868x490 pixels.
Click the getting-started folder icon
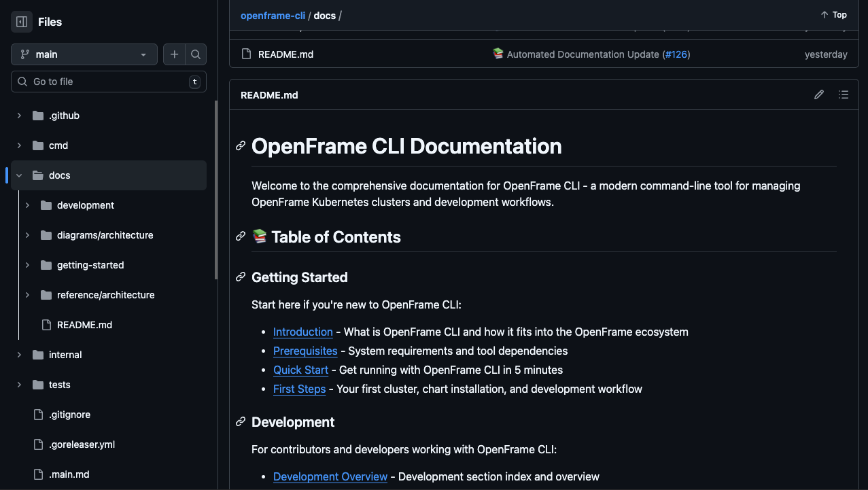pos(46,265)
